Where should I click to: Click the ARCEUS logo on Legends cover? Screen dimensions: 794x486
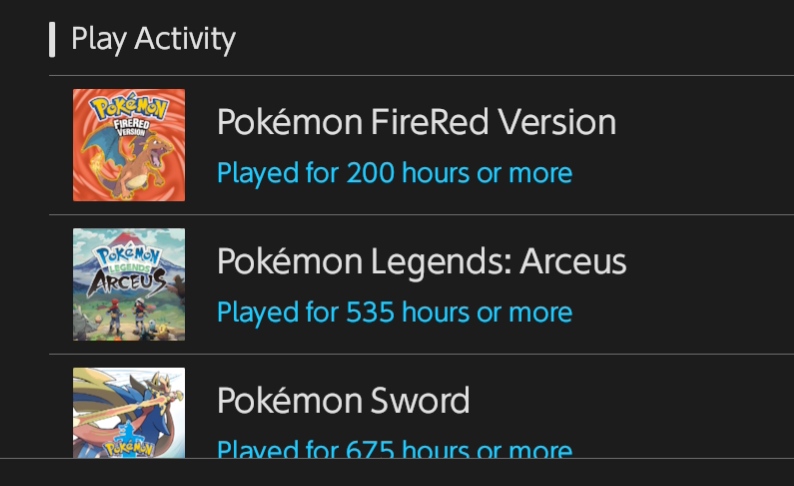[x=127, y=281]
